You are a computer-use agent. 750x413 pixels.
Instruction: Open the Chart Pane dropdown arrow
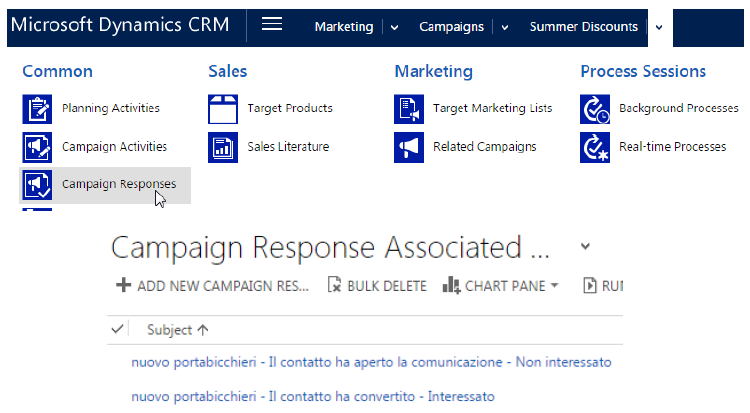coord(554,286)
